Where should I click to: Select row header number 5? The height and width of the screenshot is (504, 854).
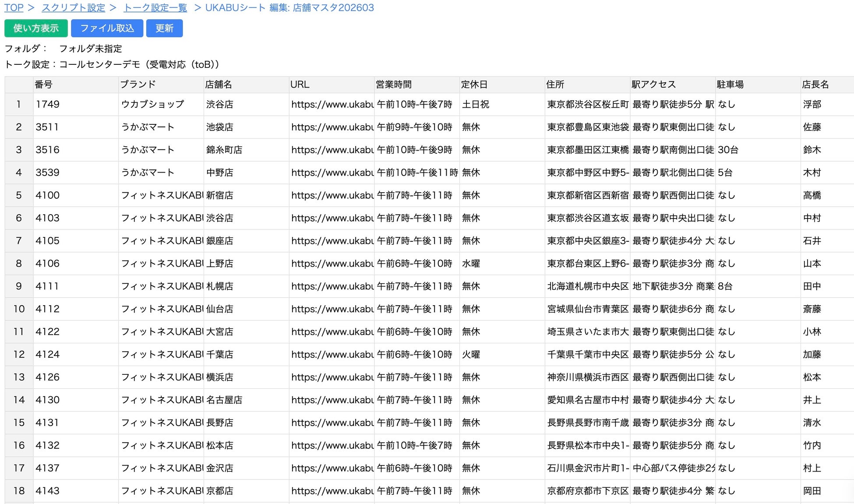click(19, 195)
